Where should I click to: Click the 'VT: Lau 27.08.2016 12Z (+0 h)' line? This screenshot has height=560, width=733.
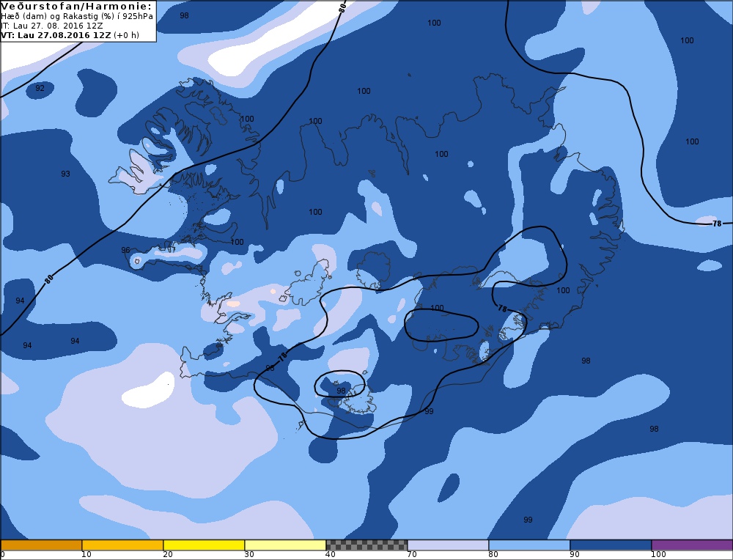(70, 35)
